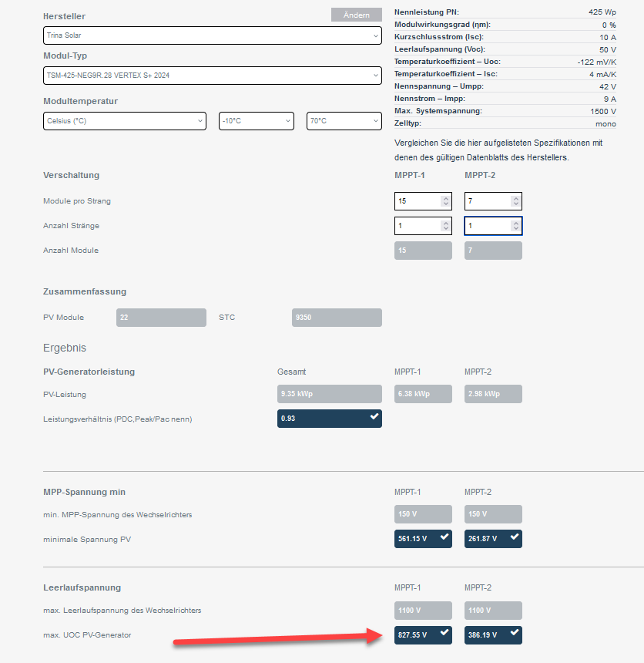This screenshot has width=644, height=663.
Task: Open the 70°C maximum temperature dropdown
Action: click(x=344, y=121)
